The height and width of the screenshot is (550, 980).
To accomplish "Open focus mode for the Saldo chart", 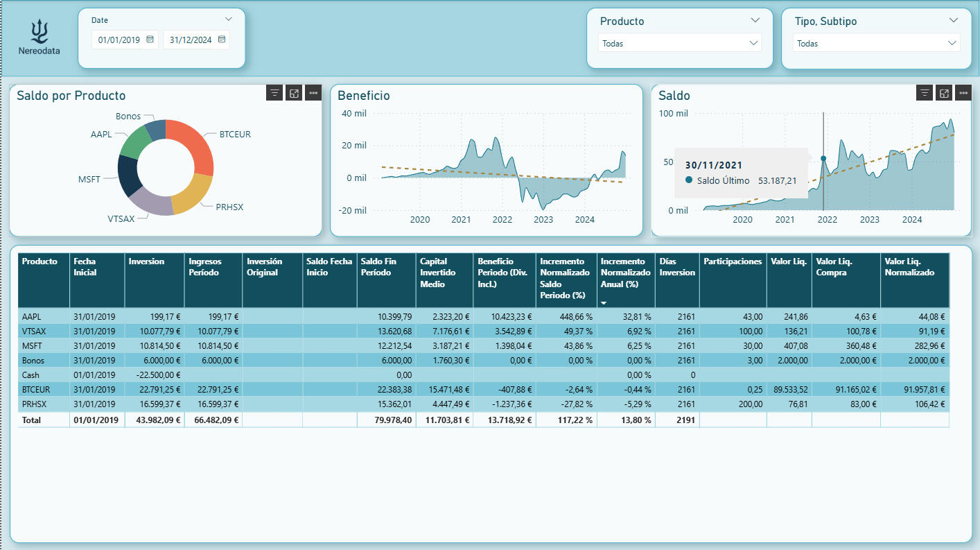I will coord(943,93).
